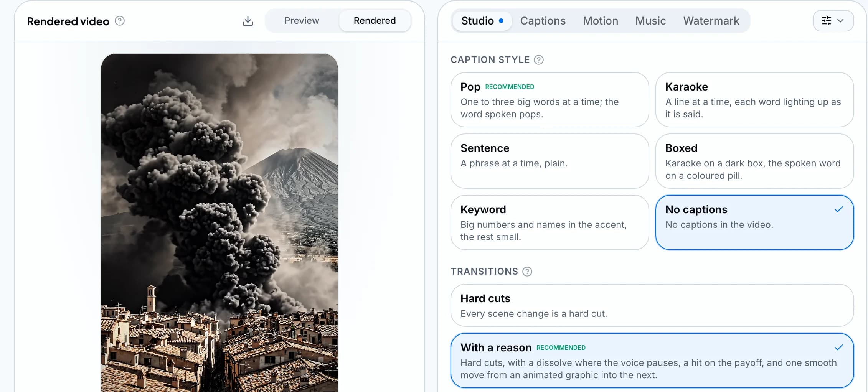
Task: Switch to Preview mode
Action: click(x=302, y=21)
